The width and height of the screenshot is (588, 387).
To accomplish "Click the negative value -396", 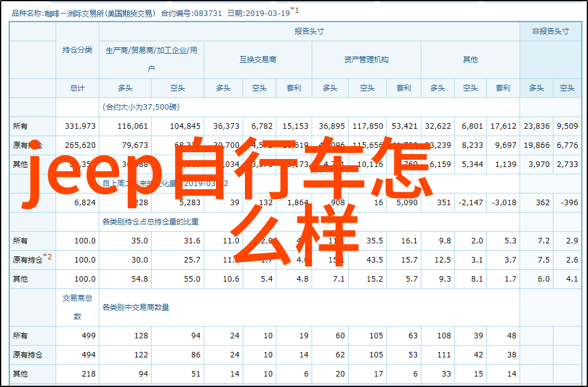I will pos(569,203).
